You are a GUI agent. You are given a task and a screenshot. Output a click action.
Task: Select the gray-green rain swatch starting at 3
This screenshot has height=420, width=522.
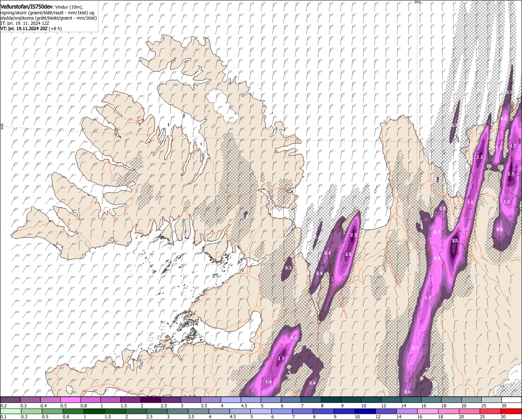click(x=177, y=411)
